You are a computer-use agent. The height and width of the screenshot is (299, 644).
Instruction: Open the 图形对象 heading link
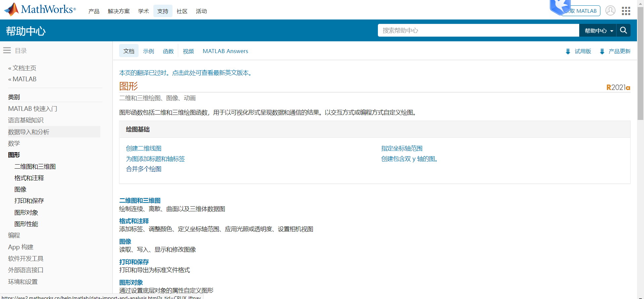pyautogui.click(x=131, y=282)
